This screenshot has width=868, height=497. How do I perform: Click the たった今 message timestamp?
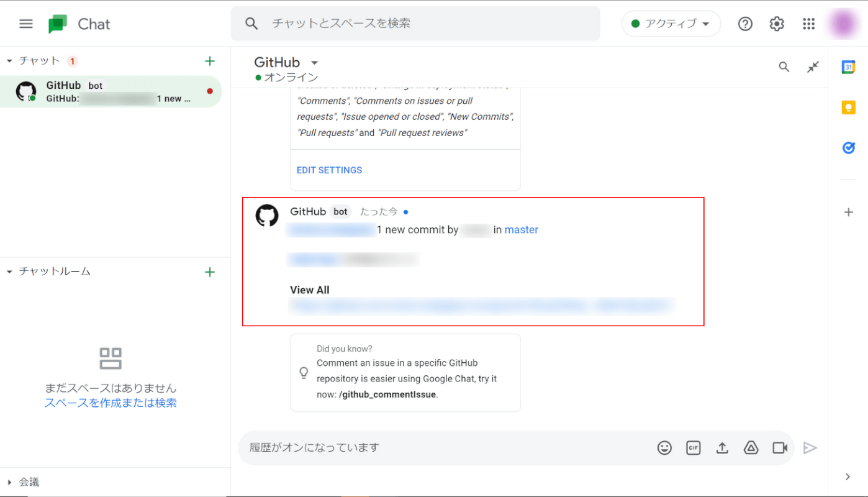[379, 212]
